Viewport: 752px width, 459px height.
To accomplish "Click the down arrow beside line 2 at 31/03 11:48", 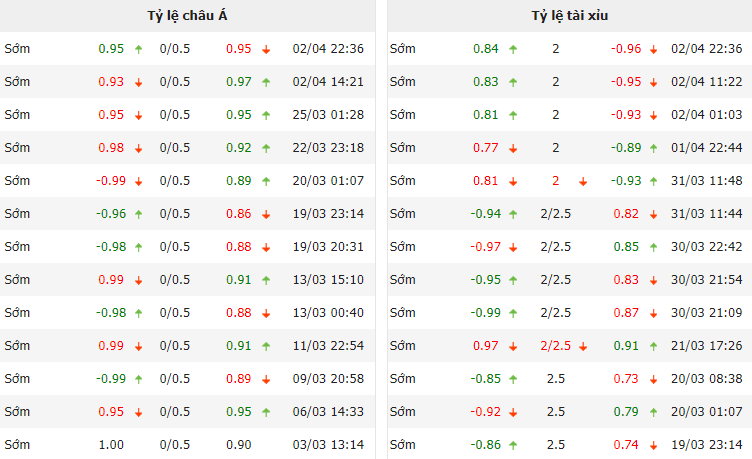I will coord(583,181).
